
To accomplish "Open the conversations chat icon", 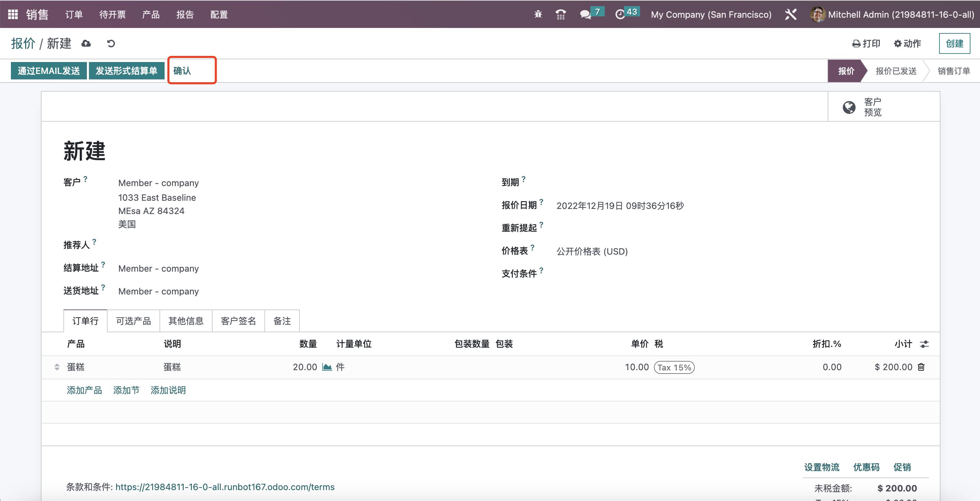I will pyautogui.click(x=585, y=14).
